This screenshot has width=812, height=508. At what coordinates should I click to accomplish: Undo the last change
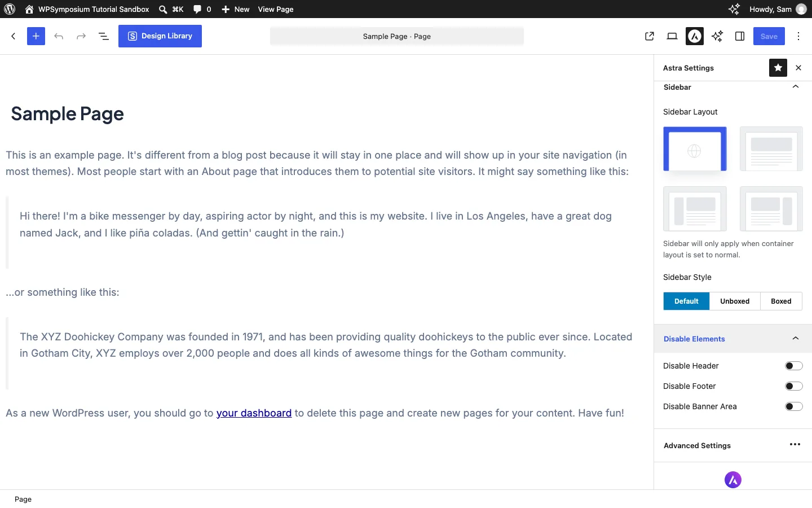coord(59,36)
